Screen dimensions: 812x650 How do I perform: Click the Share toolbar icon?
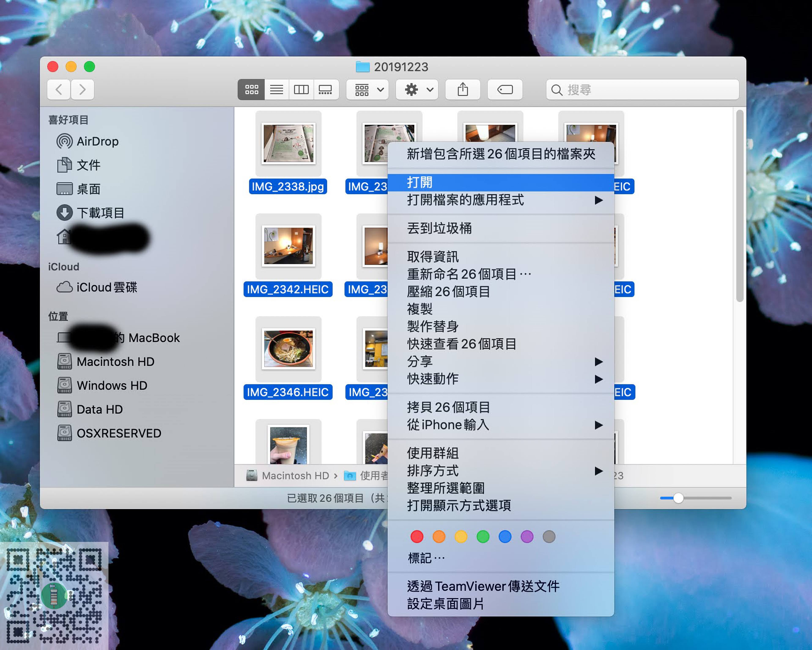pyautogui.click(x=462, y=89)
